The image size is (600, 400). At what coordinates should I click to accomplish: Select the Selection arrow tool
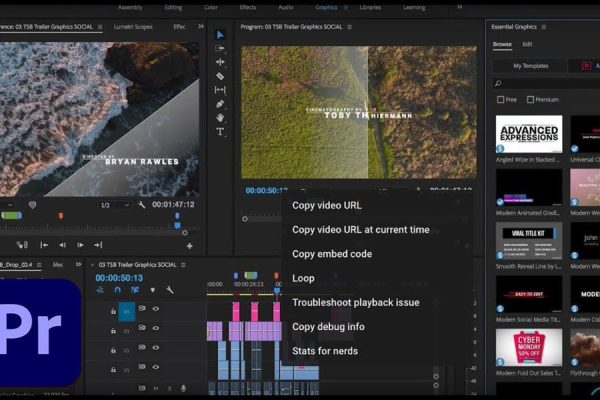pos(220,35)
